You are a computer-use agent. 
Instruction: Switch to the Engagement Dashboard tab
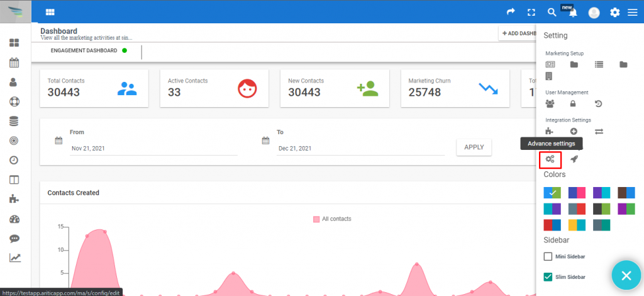click(88, 50)
